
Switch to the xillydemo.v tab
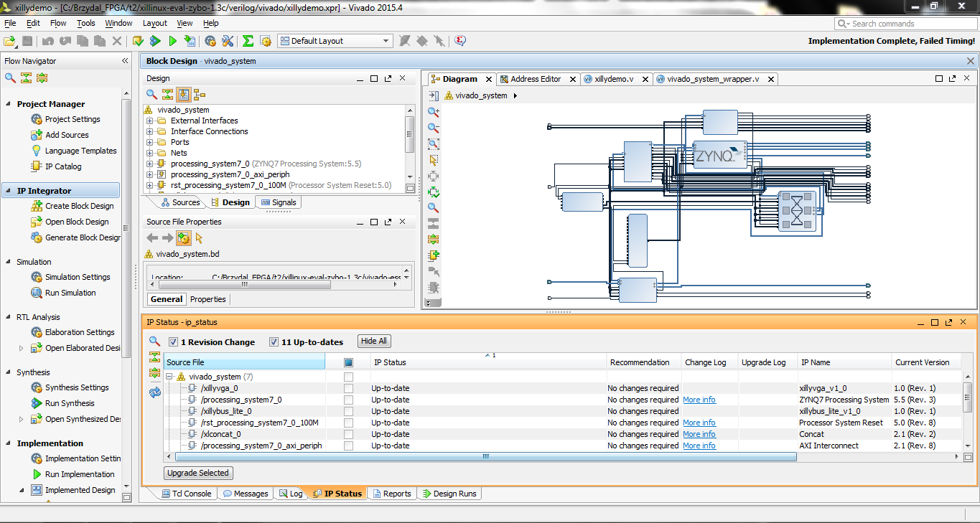614,79
